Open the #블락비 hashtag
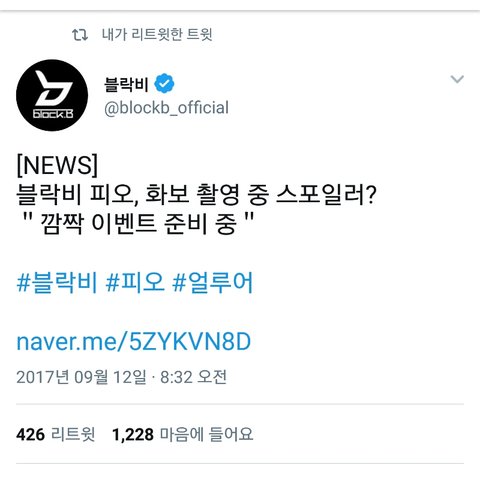The height and width of the screenshot is (480, 480). (57, 283)
